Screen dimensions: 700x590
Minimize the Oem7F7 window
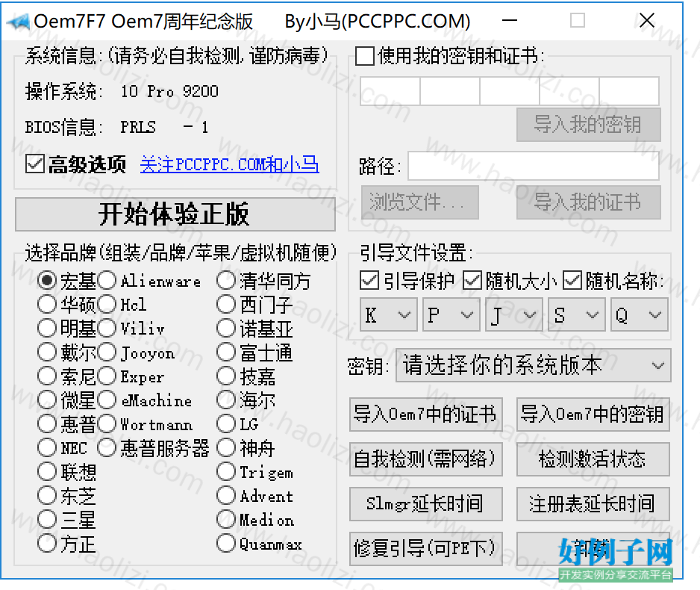510,21
